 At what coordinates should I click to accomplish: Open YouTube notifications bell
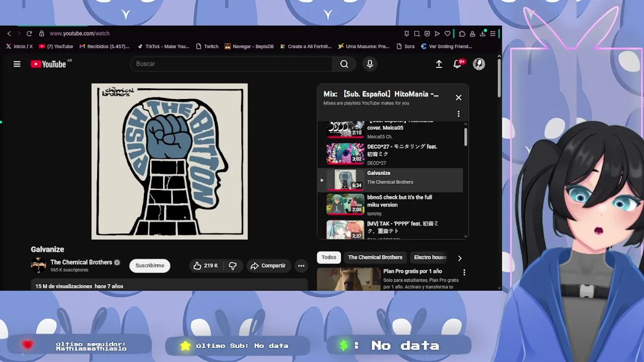pyautogui.click(x=457, y=64)
